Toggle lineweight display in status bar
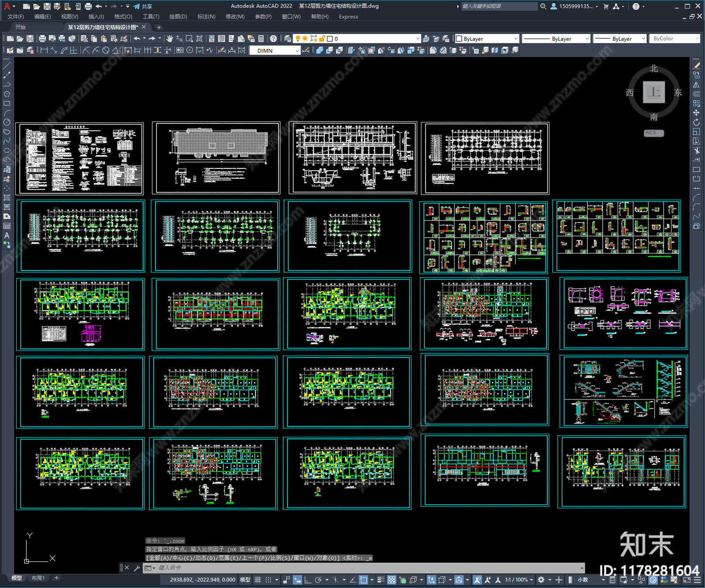 coord(381,580)
